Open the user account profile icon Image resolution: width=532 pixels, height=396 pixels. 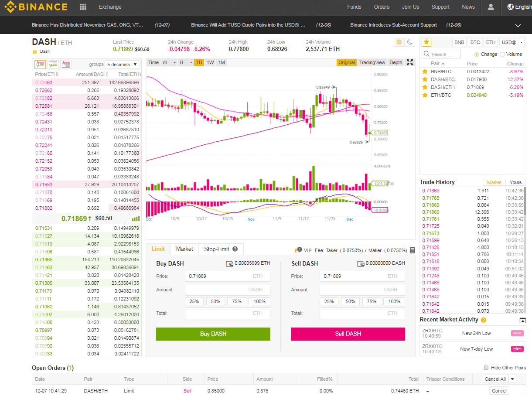[491, 7]
